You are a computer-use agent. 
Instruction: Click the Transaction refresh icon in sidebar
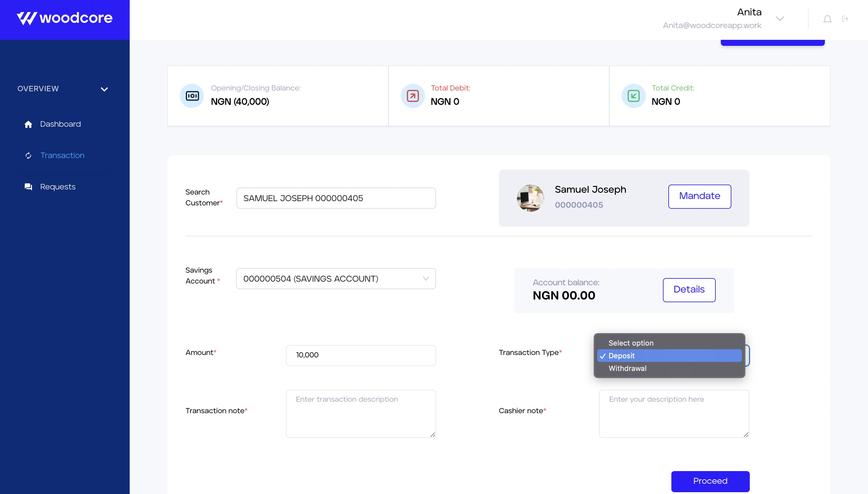tap(28, 156)
